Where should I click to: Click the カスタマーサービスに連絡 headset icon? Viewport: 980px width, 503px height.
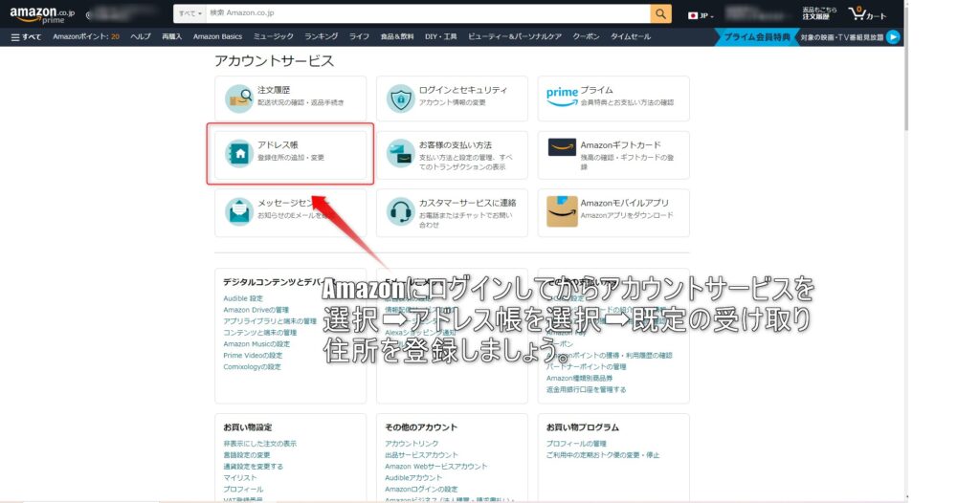click(x=400, y=211)
